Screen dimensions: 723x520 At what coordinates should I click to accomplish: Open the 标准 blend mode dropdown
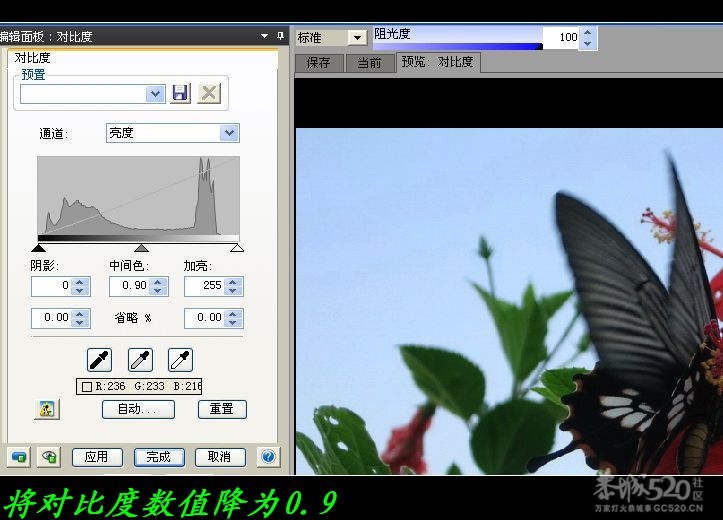coord(357,37)
